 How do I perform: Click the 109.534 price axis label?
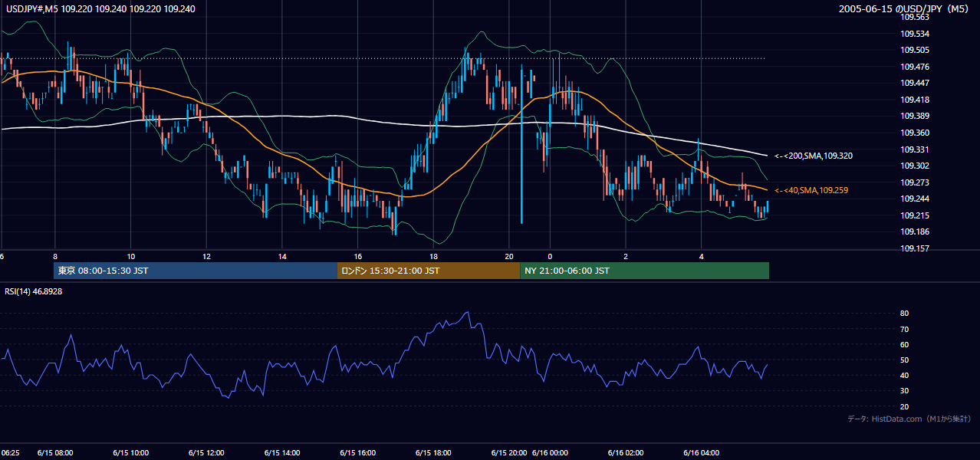click(x=916, y=34)
